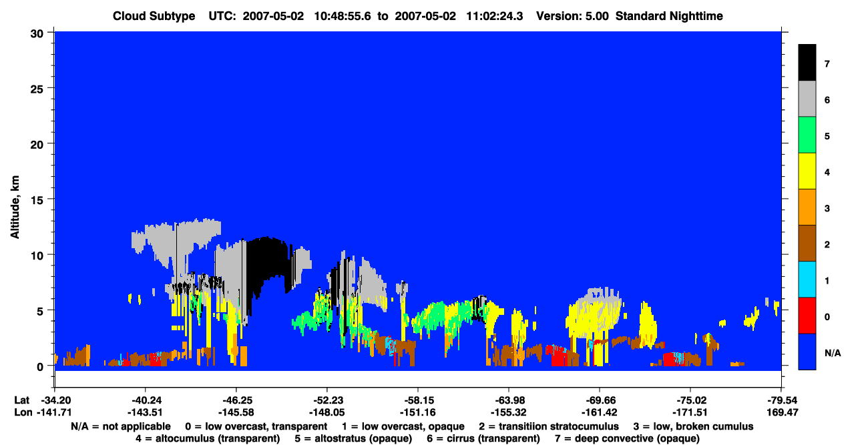Click longitude value '-143.51'
Image resolution: width=868 pixels, height=445 pixels.
click(x=145, y=412)
